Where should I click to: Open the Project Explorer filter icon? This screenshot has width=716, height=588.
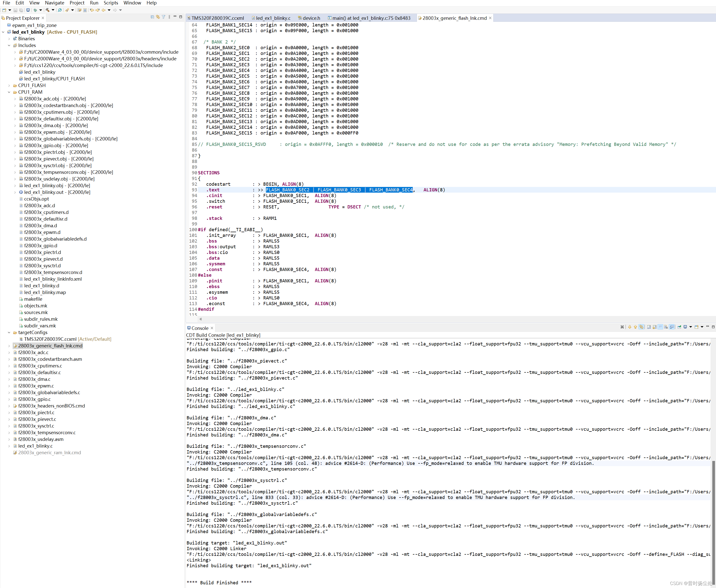click(164, 17)
